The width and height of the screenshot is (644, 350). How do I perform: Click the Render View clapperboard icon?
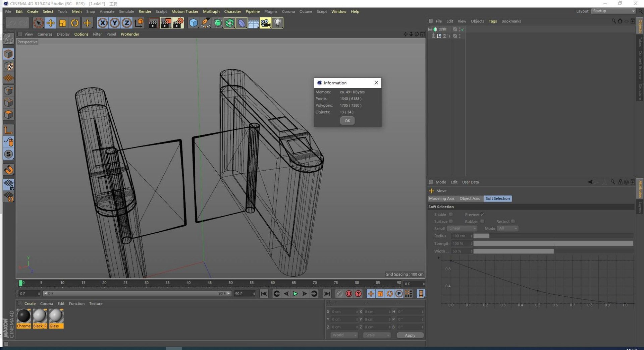[153, 23]
